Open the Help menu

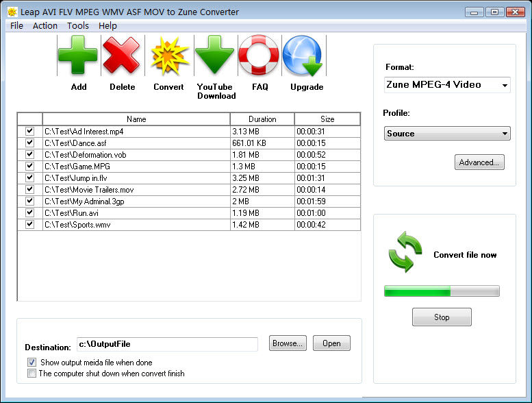107,26
